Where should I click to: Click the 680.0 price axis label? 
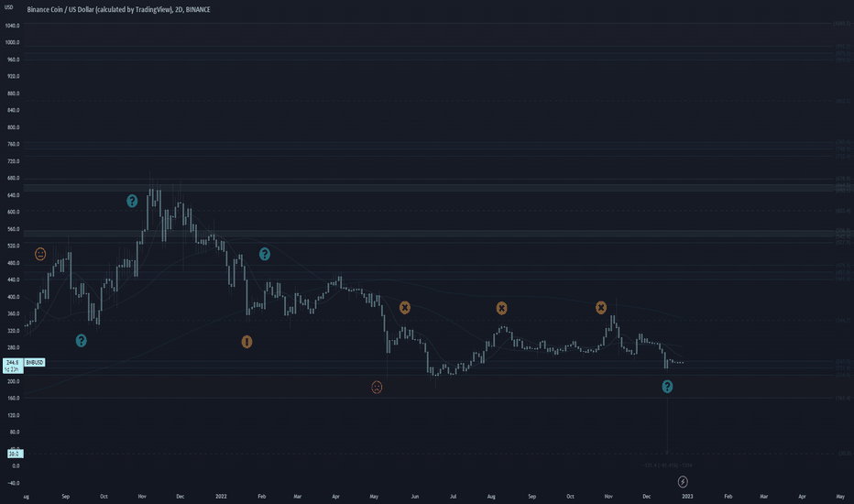[x=14, y=178]
